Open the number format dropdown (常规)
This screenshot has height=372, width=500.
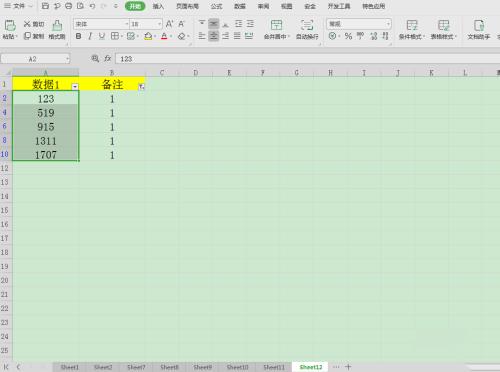[388, 24]
